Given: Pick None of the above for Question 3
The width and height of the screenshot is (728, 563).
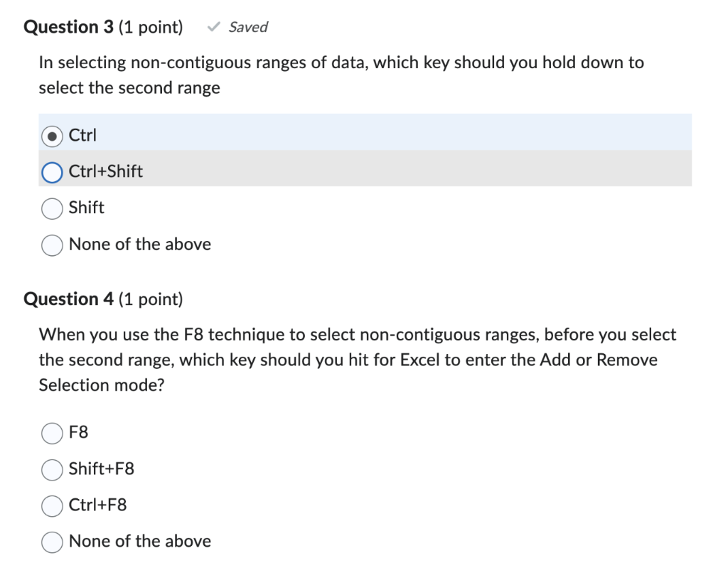Looking at the screenshot, I should 51,245.
